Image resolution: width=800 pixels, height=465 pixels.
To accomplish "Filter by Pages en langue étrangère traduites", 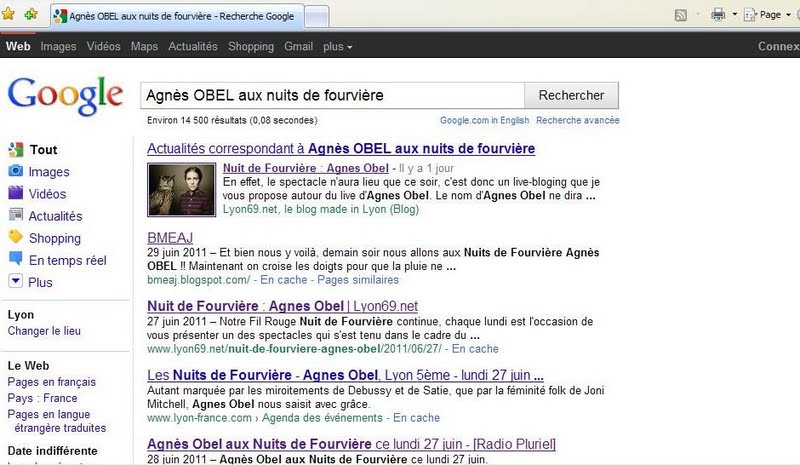I will coord(57,421).
